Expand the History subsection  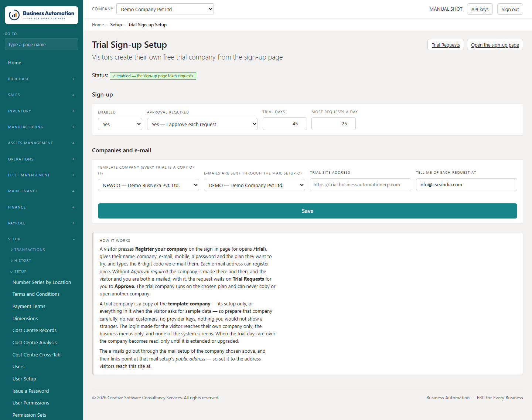coord(21,261)
